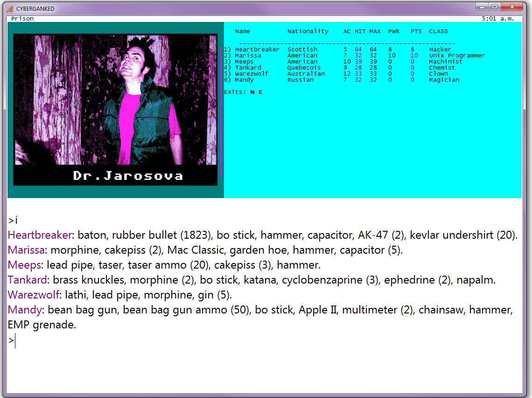Screen dimensions: 532x398
Task: Click the Prison location label
Action: tap(22, 19)
